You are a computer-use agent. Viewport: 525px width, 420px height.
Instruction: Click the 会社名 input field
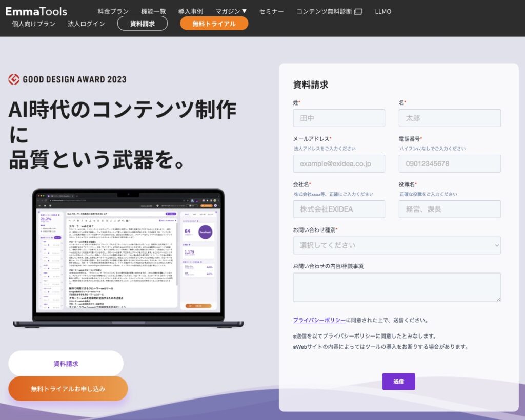tap(339, 209)
